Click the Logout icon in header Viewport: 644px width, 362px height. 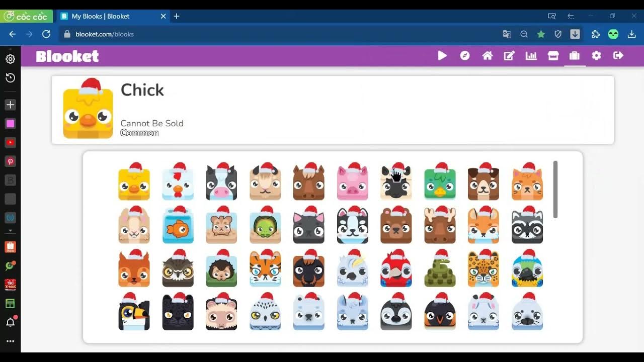pyautogui.click(x=618, y=56)
